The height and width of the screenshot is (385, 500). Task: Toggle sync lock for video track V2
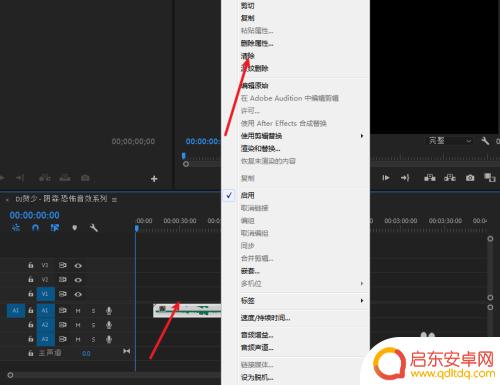pyautogui.click(x=62, y=279)
